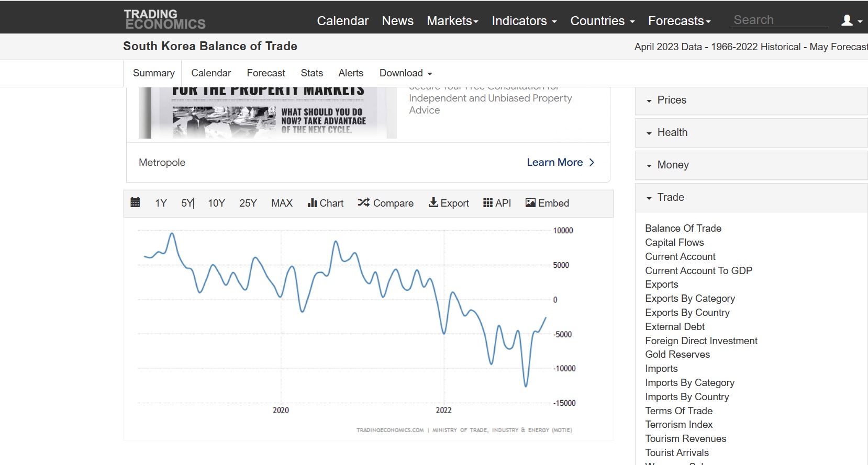868x465 pixels.
Task: Open Exports By Category link
Action: point(690,299)
